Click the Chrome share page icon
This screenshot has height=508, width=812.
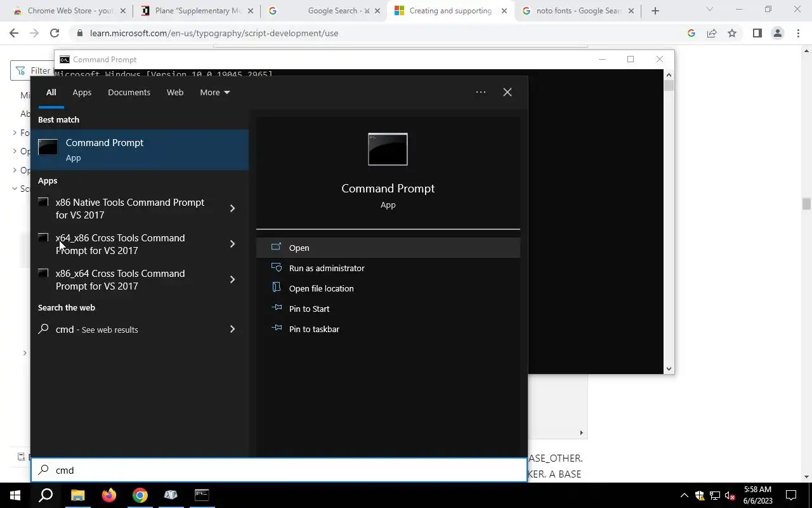[x=712, y=33]
